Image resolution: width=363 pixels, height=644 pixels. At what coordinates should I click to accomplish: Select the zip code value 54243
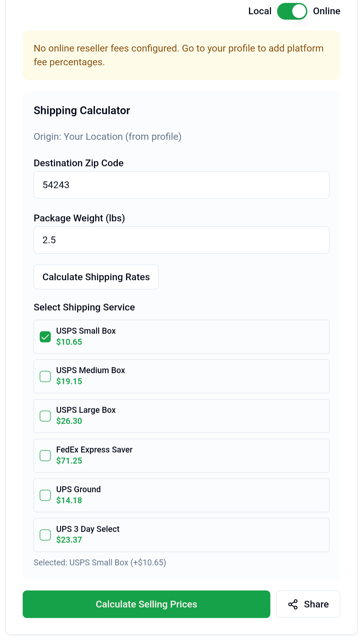point(56,185)
